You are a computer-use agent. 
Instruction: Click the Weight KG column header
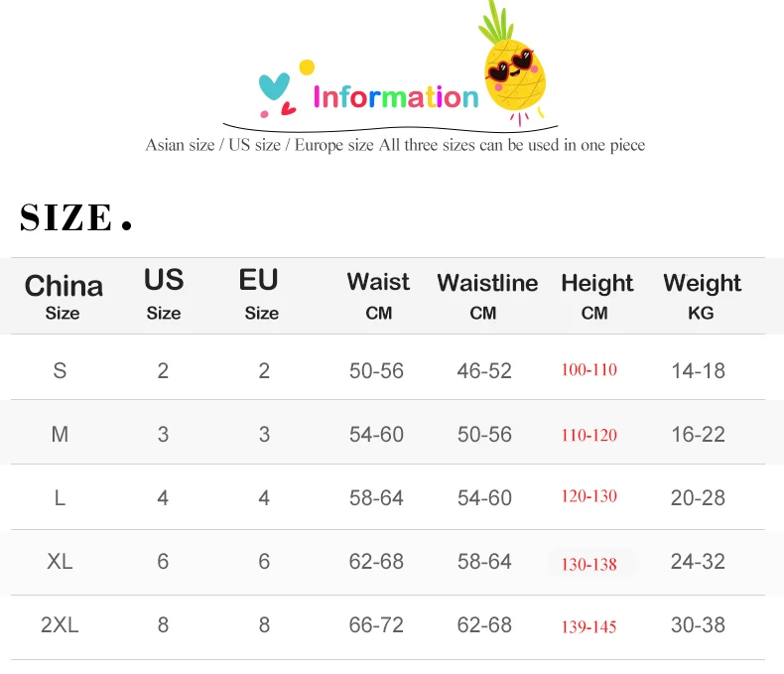702,296
